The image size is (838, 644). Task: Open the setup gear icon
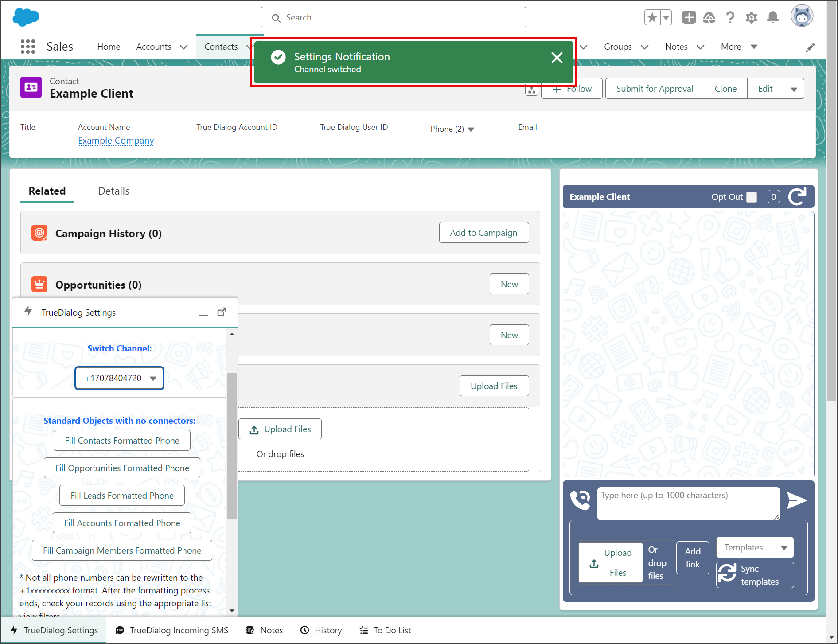(x=752, y=17)
